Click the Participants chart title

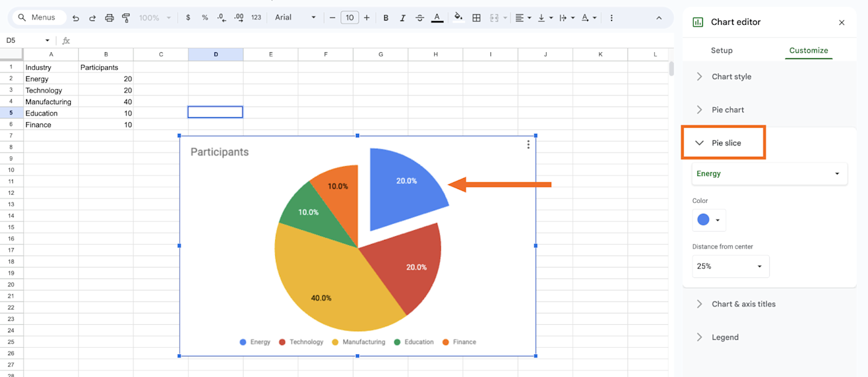[219, 152]
